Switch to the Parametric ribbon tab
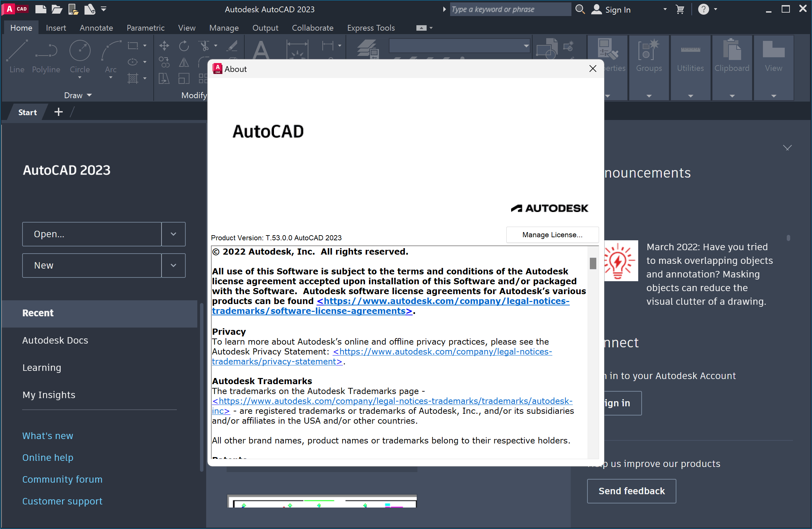This screenshot has height=529, width=812. 145,28
